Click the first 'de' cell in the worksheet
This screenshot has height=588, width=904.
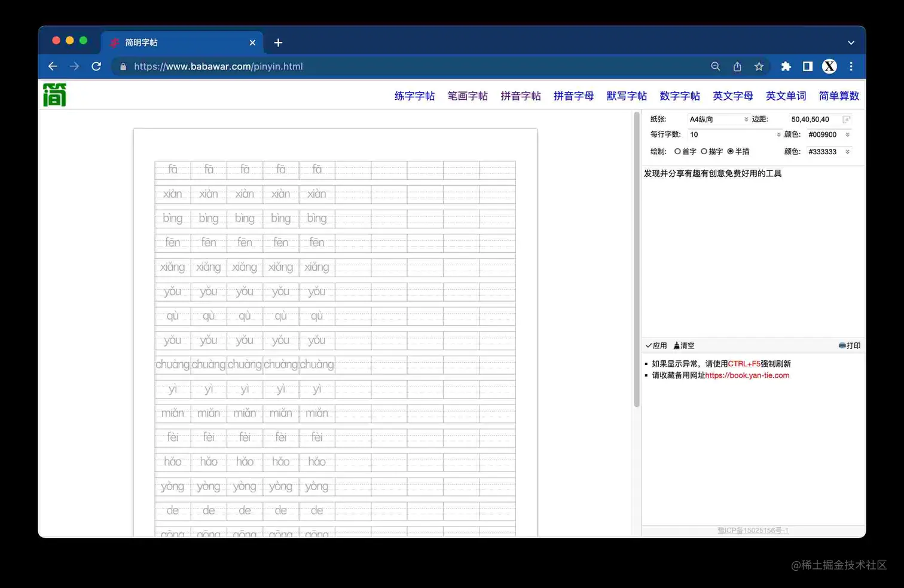click(173, 510)
